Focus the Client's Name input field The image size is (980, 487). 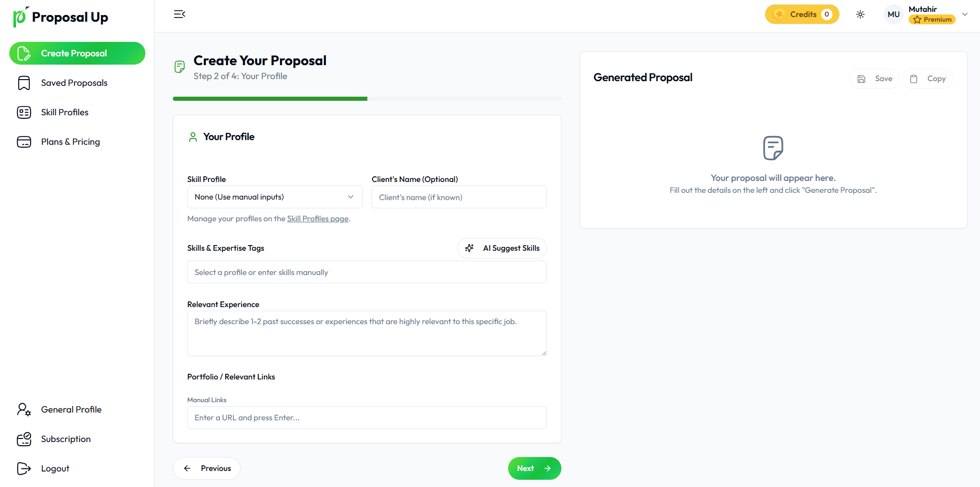point(459,197)
